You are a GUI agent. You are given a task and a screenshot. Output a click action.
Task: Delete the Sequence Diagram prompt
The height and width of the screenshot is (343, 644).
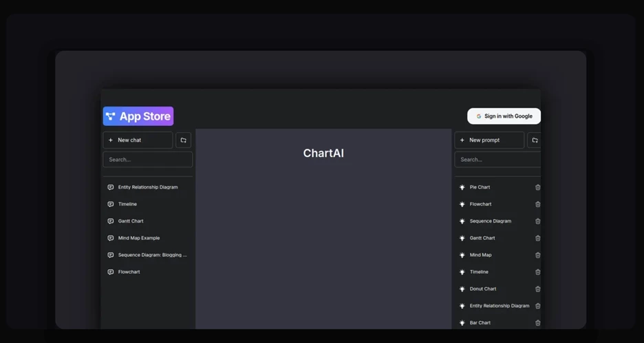[x=537, y=221]
